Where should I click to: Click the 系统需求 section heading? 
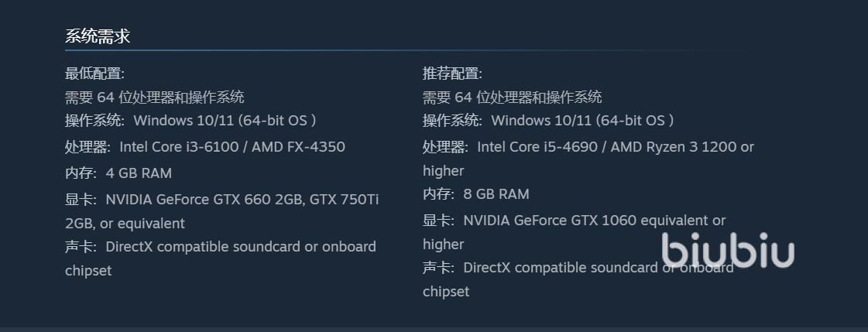pyautogui.click(x=97, y=36)
